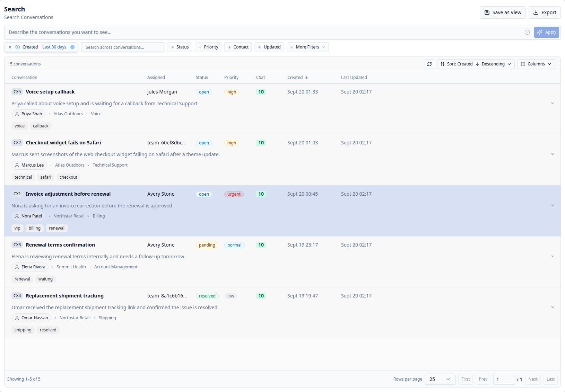Click the Last Updated column header
This screenshot has width=565, height=392.
354,78
